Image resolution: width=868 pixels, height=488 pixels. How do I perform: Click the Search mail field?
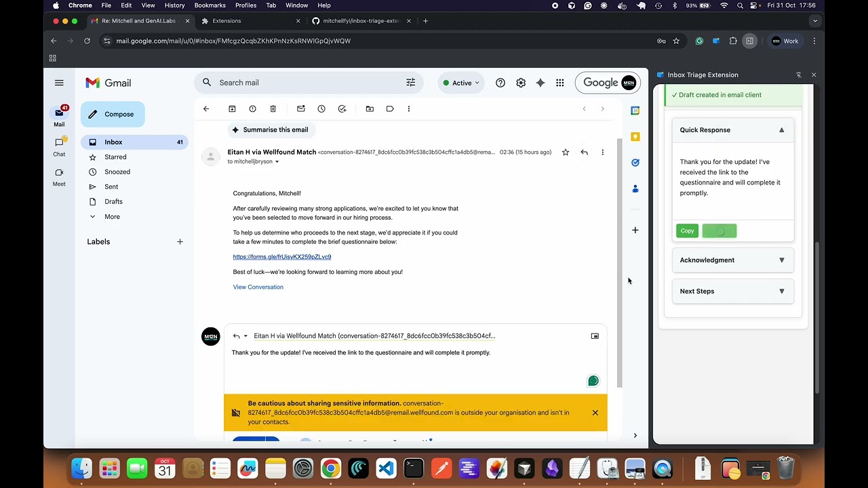[309, 83]
